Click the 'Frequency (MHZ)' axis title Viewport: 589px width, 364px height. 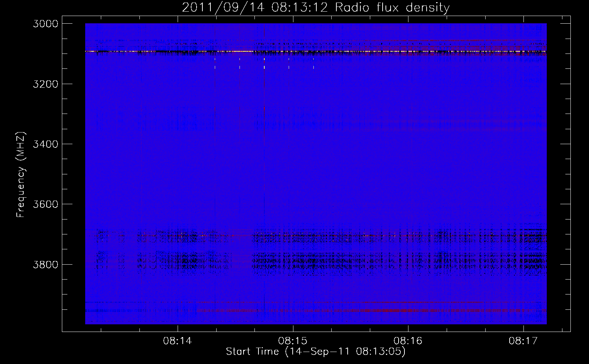click(21, 175)
